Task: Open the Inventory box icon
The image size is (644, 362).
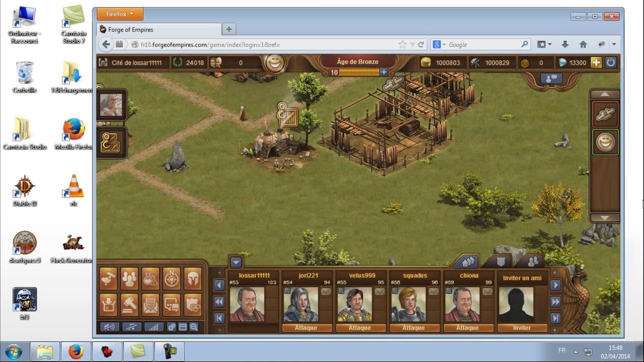Action: (108, 304)
